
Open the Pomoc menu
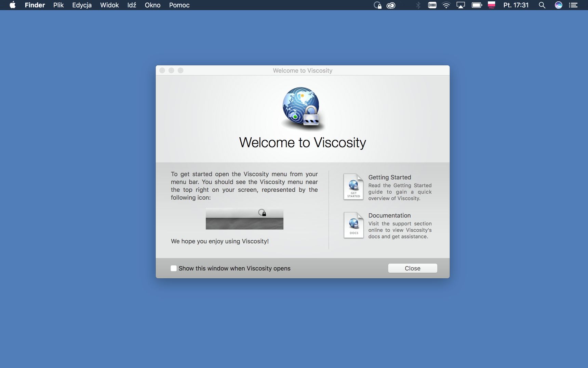click(x=179, y=5)
